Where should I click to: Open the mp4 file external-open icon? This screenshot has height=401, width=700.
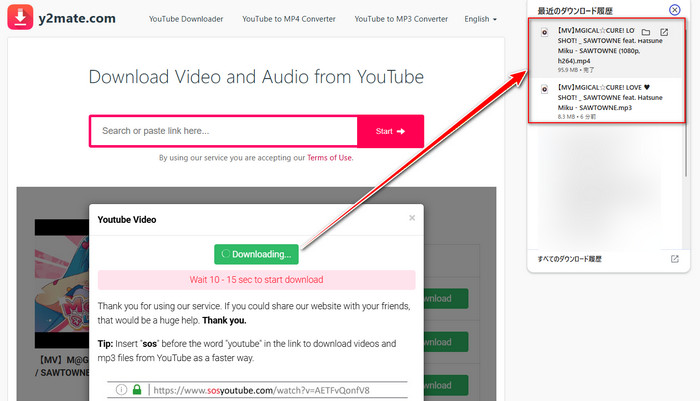pos(664,32)
